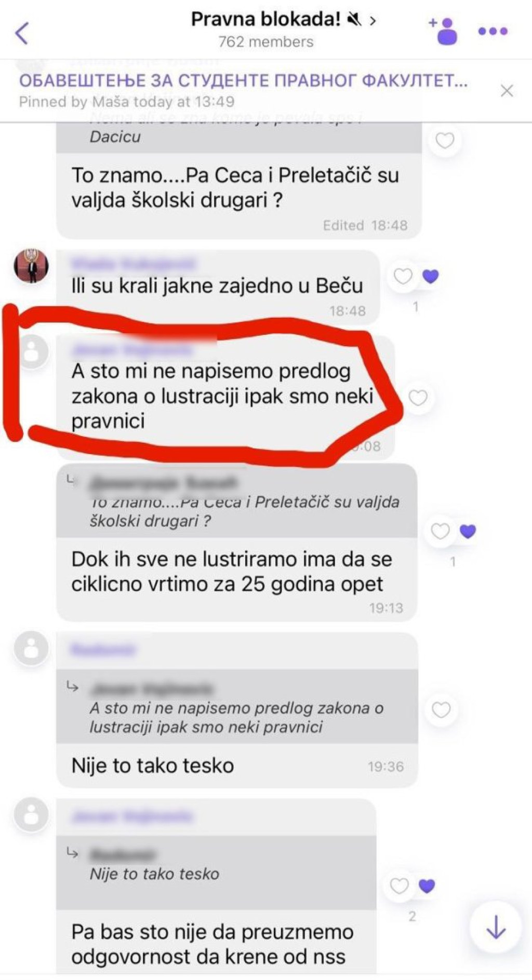Like the 'Ceca i Preletačič' message
Image resolution: width=532 pixels, height=980 pixels.
(445, 140)
